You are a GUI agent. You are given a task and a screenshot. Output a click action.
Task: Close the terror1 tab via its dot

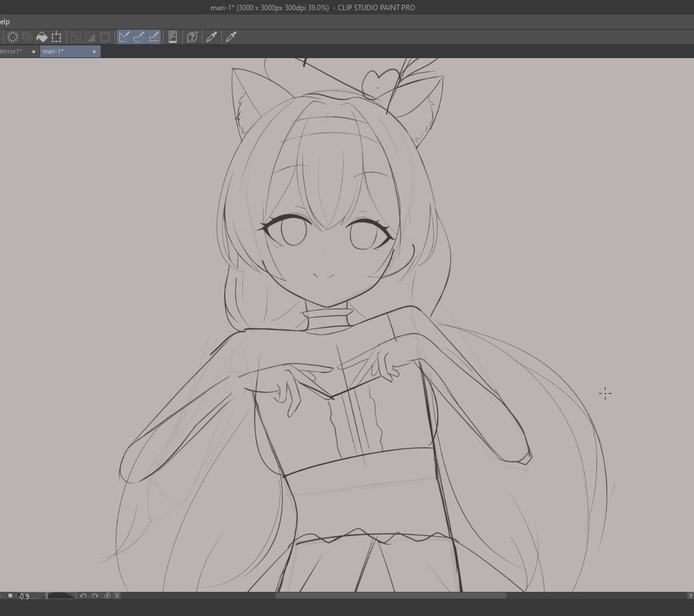[33, 52]
